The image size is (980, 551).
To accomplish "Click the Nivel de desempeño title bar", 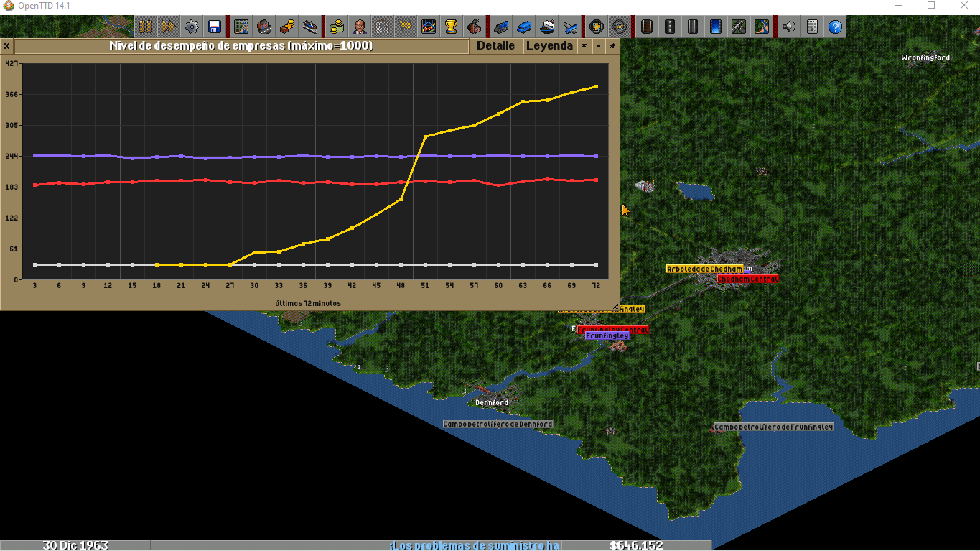I will tap(241, 46).
